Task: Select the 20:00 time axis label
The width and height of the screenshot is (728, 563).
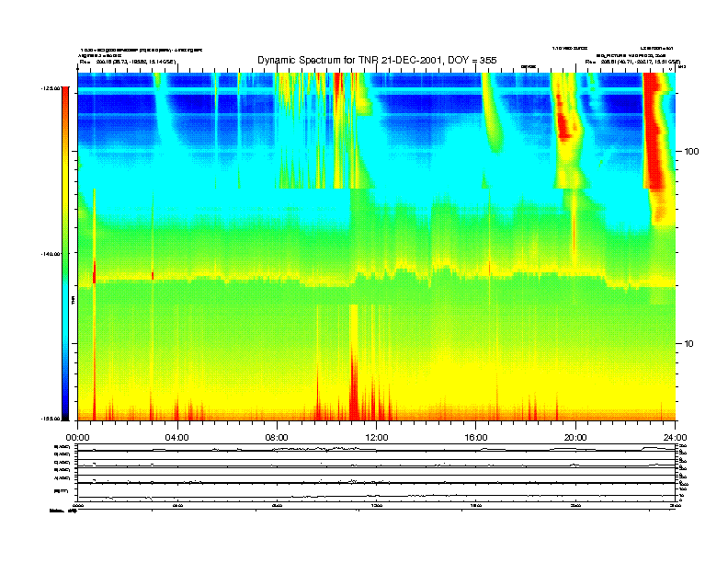Action: 575,438
